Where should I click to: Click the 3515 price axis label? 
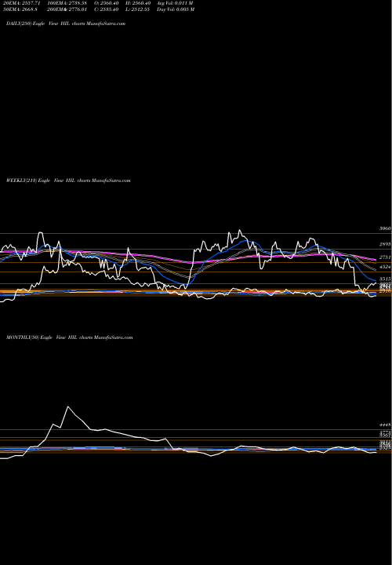point(385,279)
